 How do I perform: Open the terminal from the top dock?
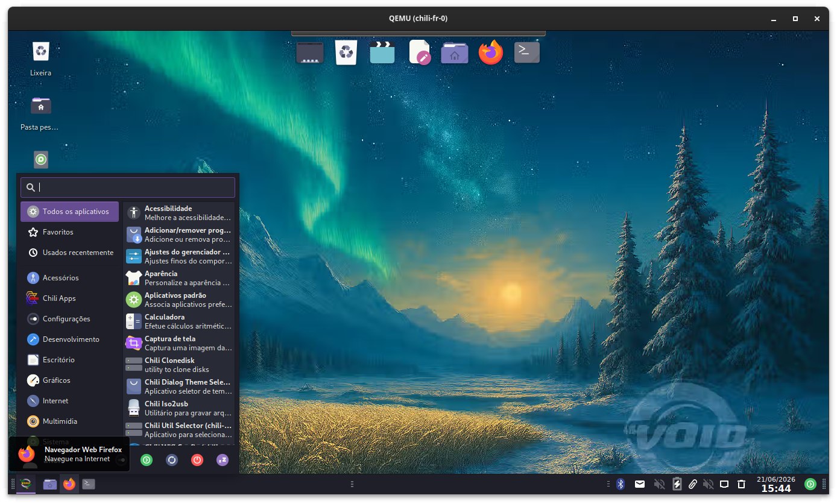pos(527,52)
